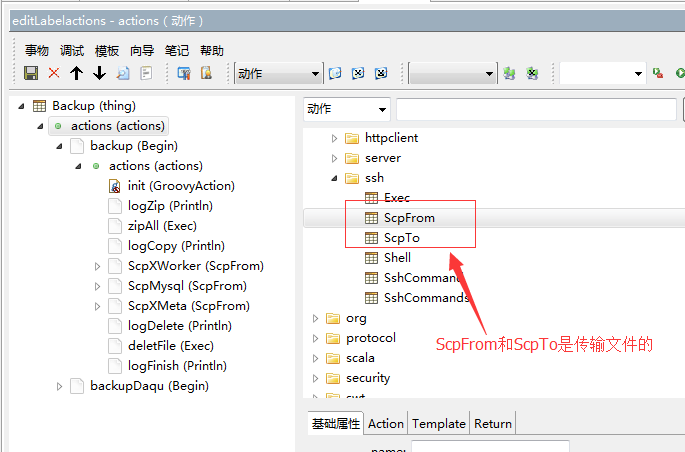
Task: Expand the ScpMysql (ScpFrom) node
Action: click(97, 286)
